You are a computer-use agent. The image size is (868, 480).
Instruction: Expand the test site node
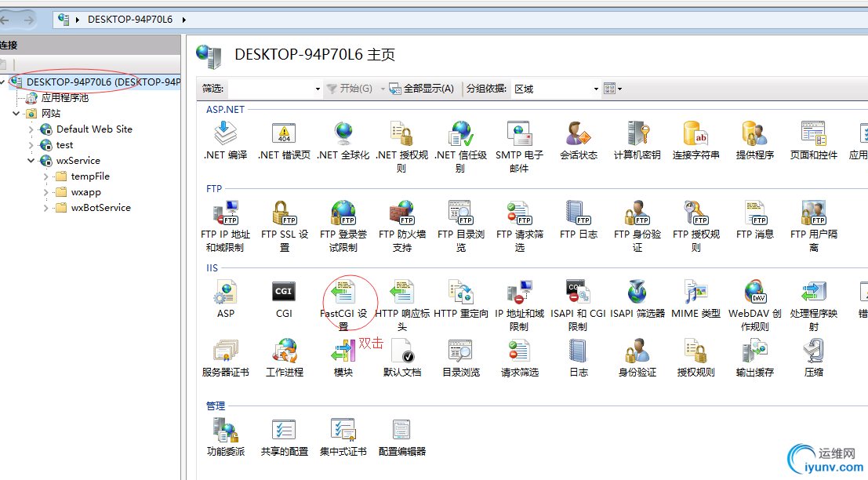(31, 145)
